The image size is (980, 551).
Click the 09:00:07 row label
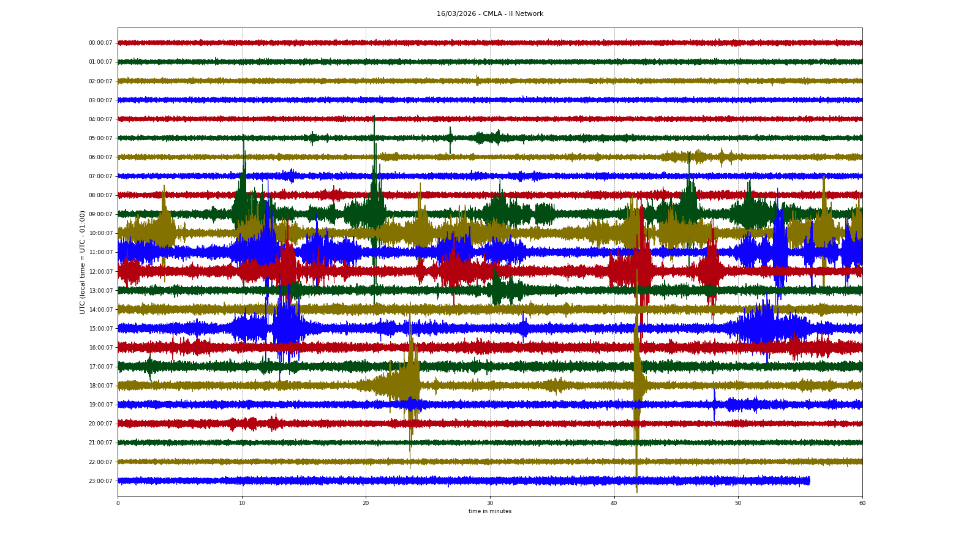pos(100,214)
